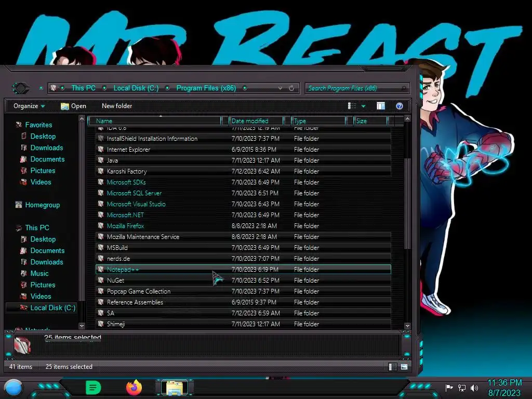Open Music under This PC

tap(39, 273)
